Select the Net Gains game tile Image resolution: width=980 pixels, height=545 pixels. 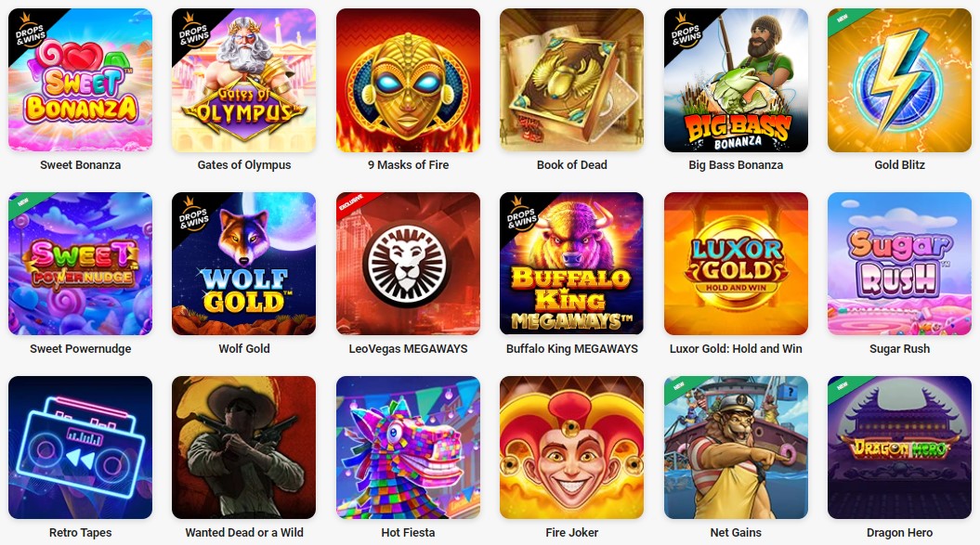pos(736,448)
